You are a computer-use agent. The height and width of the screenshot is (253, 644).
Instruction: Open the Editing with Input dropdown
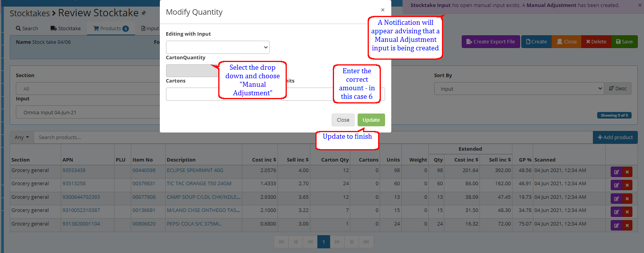click(218, 47)
